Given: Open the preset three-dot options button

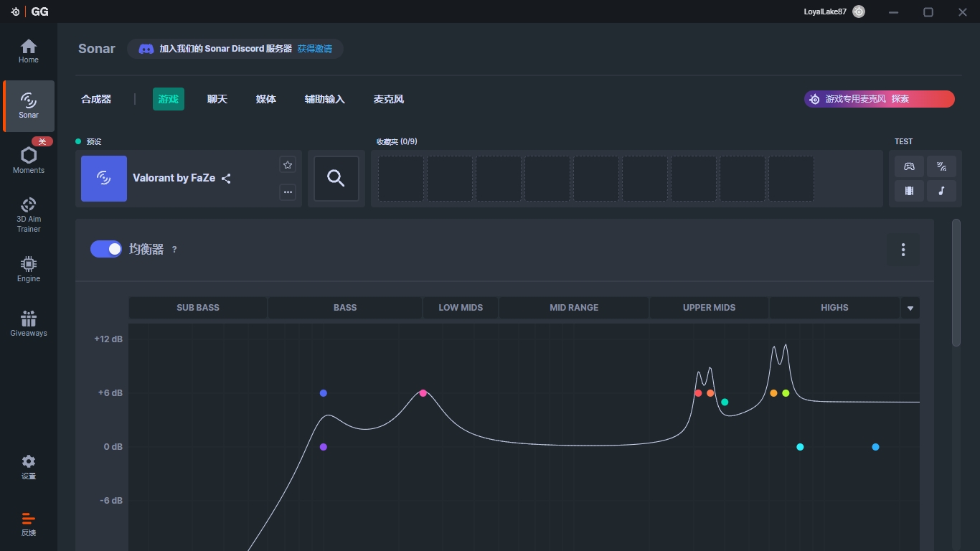Looking at the screenshot, I should click(288, 192).
